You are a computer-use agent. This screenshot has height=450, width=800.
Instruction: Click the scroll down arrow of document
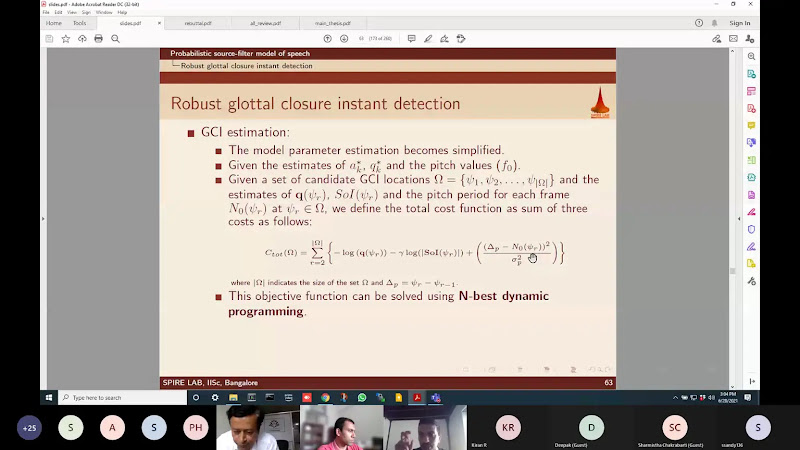coord(732,387)
